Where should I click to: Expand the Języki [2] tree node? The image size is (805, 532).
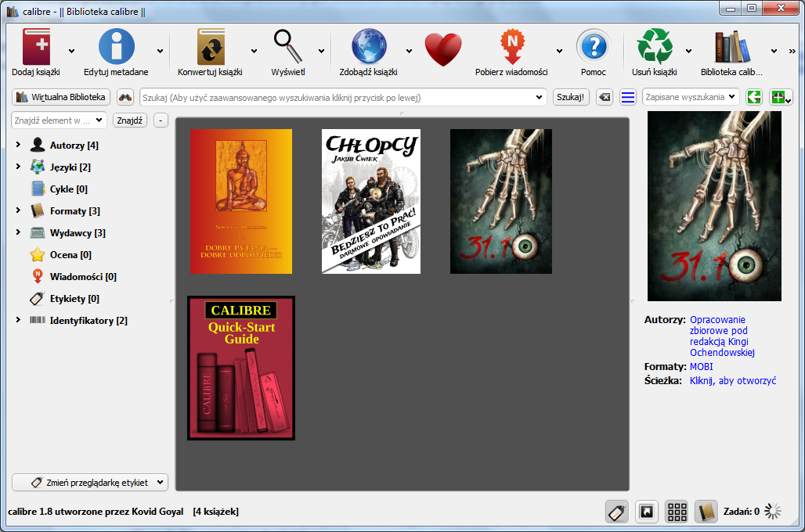18,166
